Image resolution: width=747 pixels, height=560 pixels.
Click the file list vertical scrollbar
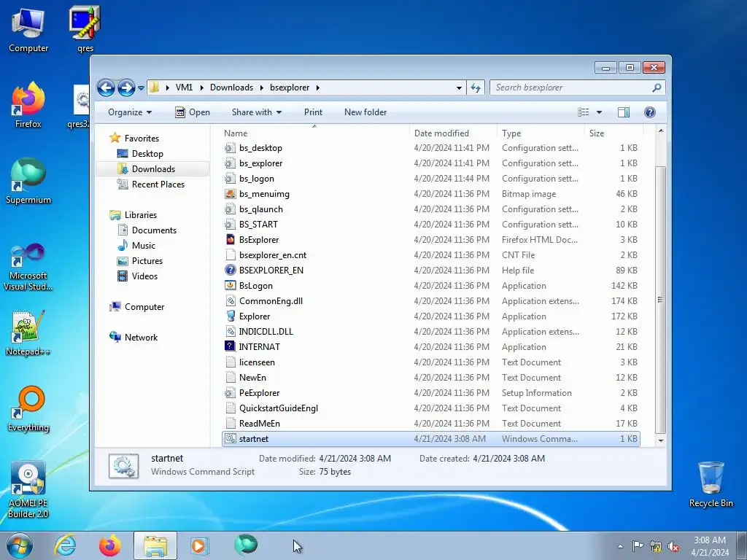pos(660,300)
